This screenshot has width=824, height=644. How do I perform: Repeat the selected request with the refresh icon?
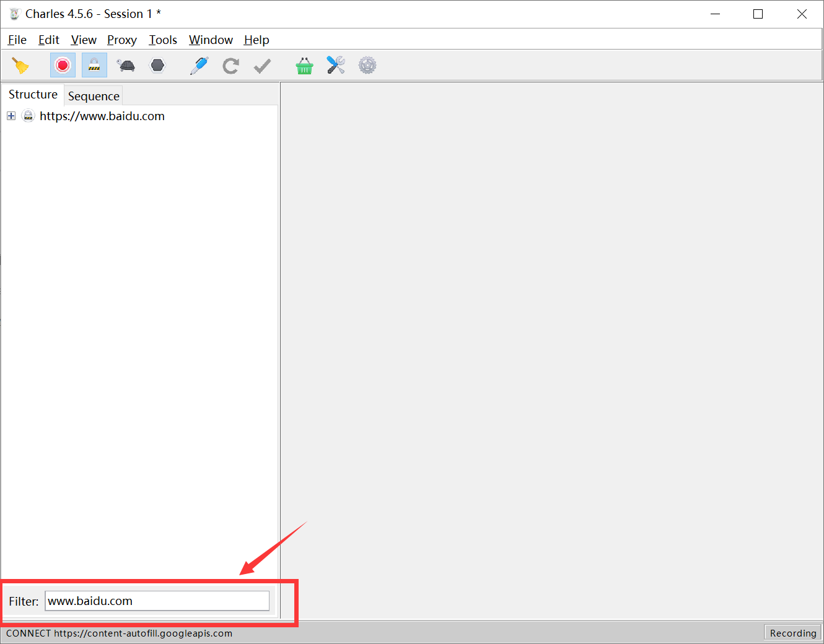(x=231, y=66)
